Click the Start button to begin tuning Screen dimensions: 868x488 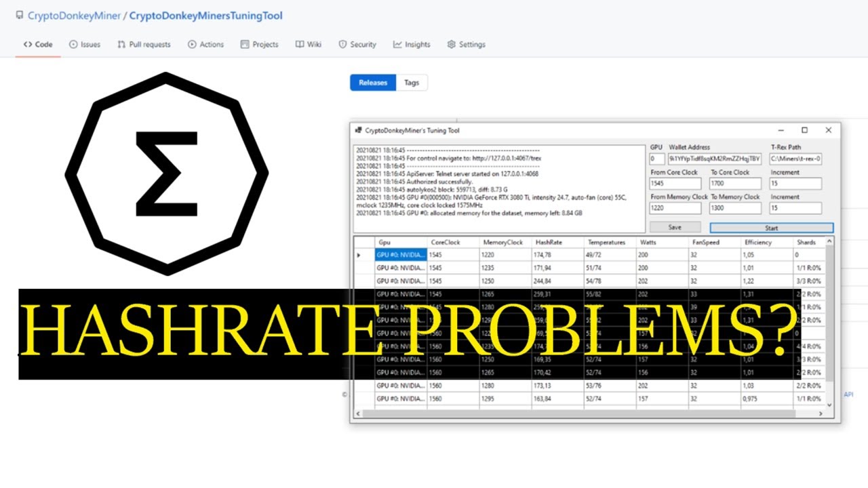[772, 228]
